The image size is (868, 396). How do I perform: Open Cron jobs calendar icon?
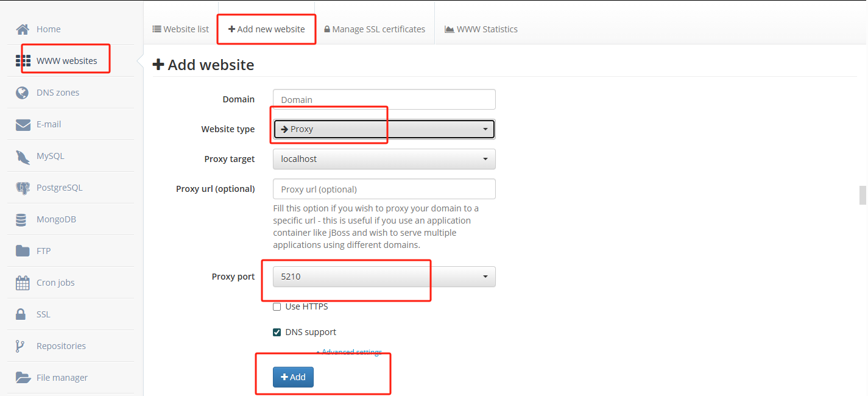point(23,283)
